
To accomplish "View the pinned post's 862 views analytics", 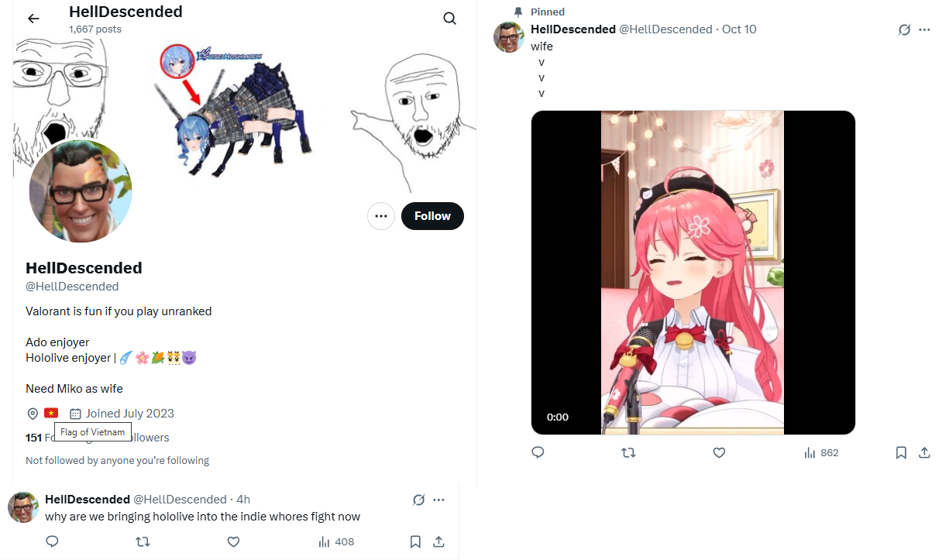I will pos(821,452).
